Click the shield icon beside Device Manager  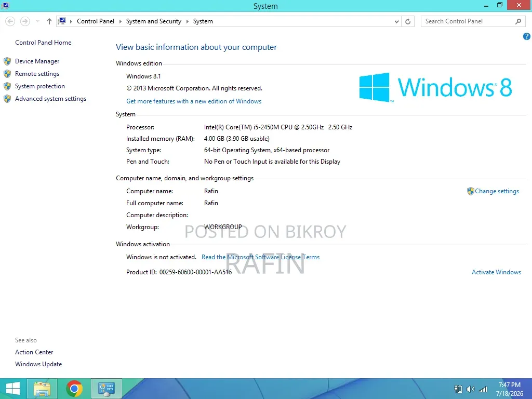[7, 61]
